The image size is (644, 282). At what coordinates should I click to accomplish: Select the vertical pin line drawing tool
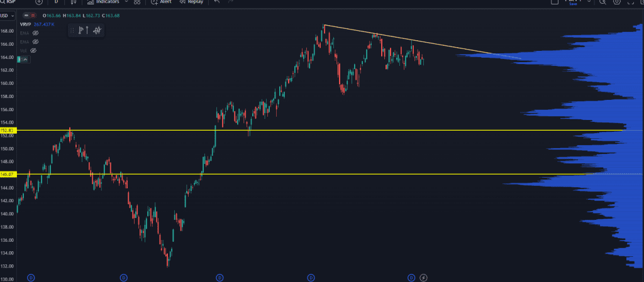87,30
